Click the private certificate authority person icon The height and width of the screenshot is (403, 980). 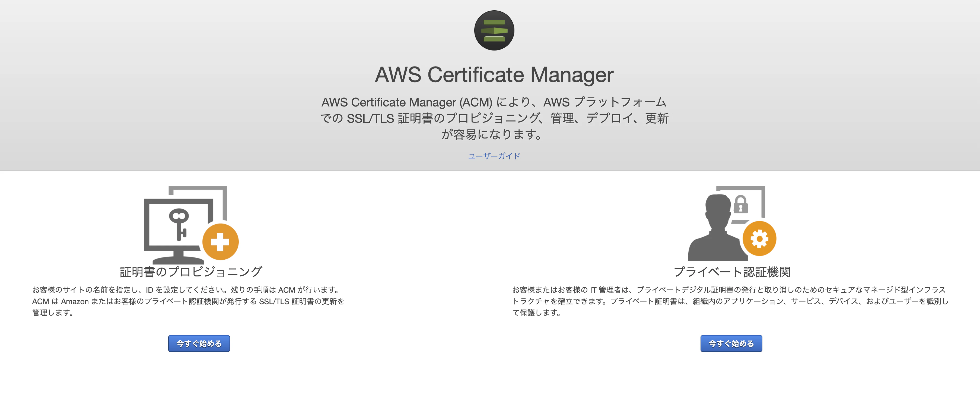(x=732, y=223)
